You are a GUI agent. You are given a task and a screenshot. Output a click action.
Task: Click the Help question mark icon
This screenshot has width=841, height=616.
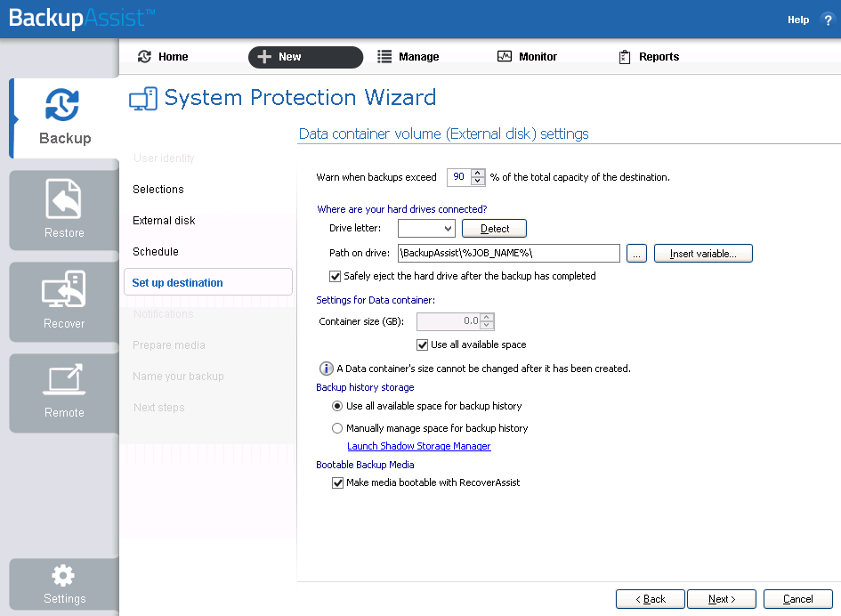827,20
